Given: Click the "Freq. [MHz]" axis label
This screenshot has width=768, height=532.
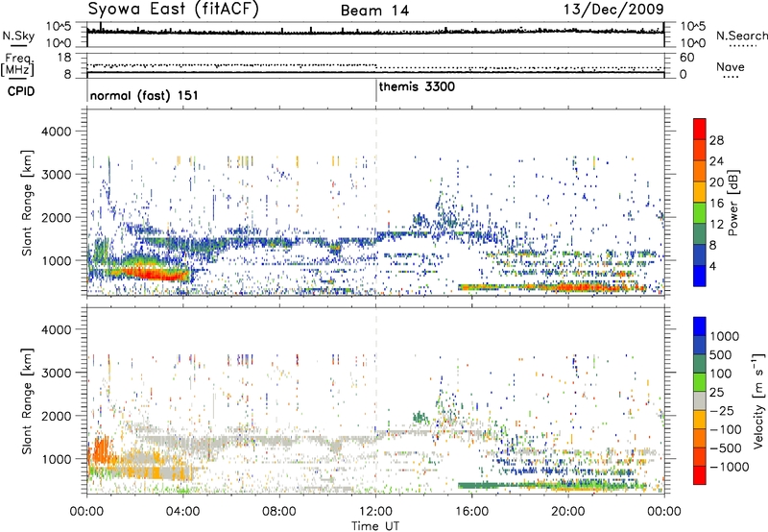Looking at the screenshot, I should (x=17, y=64).
